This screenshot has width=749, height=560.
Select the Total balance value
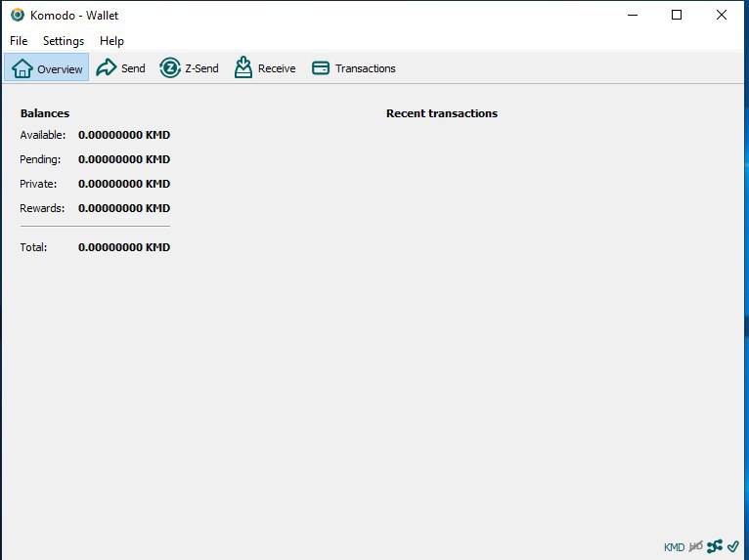click(x=124, y=247)
